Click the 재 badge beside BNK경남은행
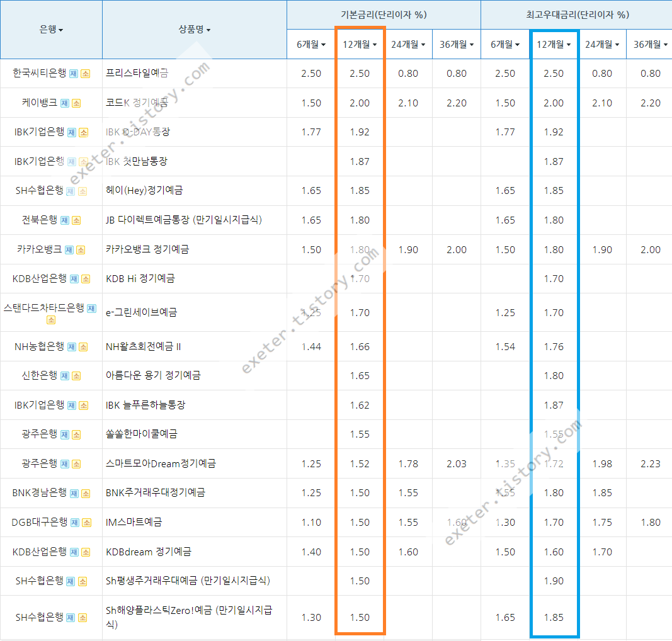Image resolution: width=672 pixels, height=641 pixels. [x=74, y=494]
